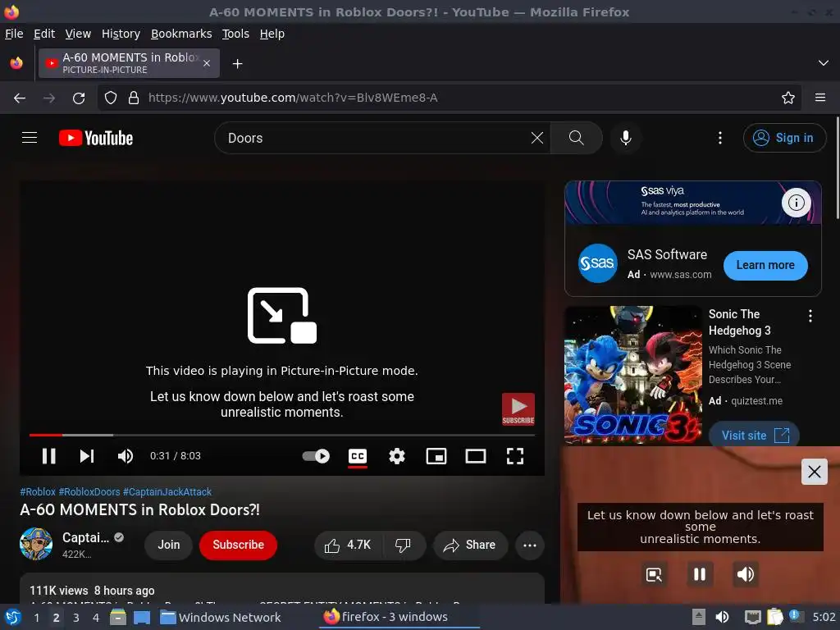This screenshot has height=630, width=840.
Task: Bookmark this page with star
Action: (x=787, y=98)
